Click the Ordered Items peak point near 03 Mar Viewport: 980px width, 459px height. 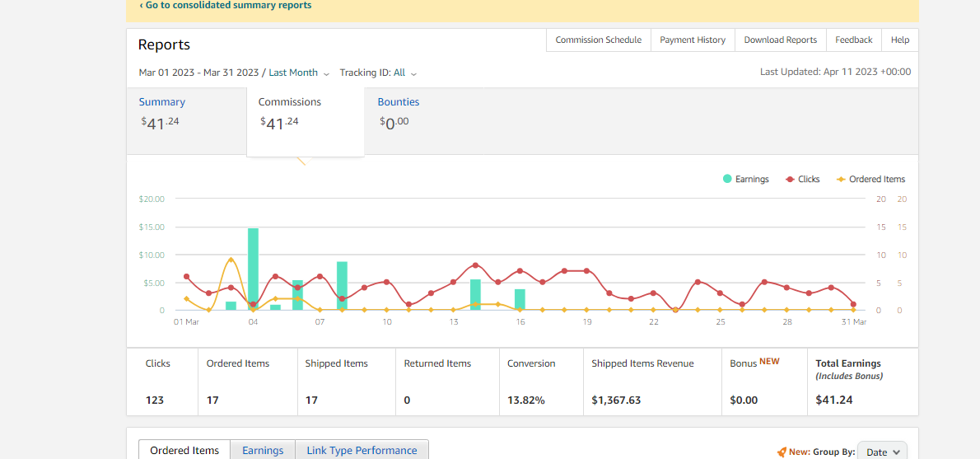[231, 260]
